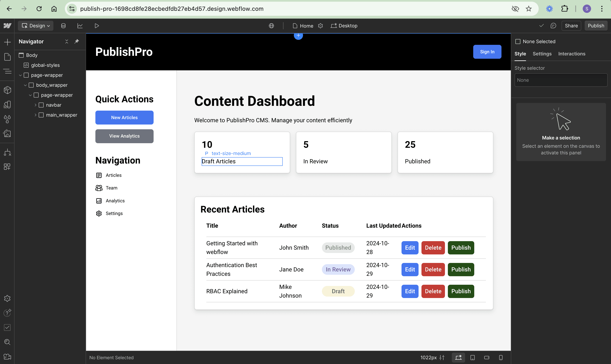Open the comments speech bubble icon
The image size is (611, 364).
pos(553,26)
